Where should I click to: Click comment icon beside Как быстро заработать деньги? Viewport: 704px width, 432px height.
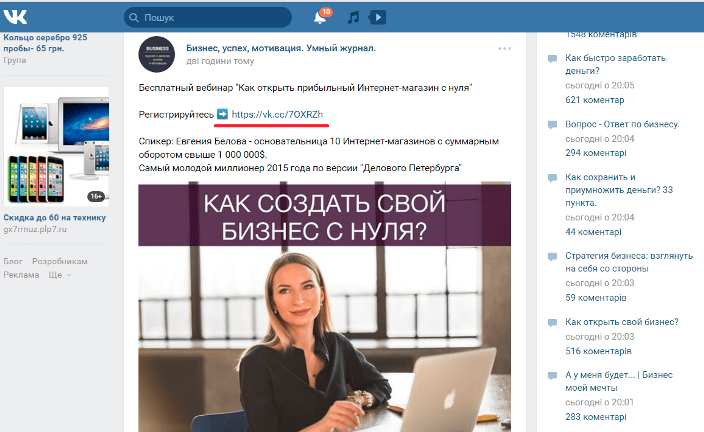pyautogui.click(x=552, y=58)
